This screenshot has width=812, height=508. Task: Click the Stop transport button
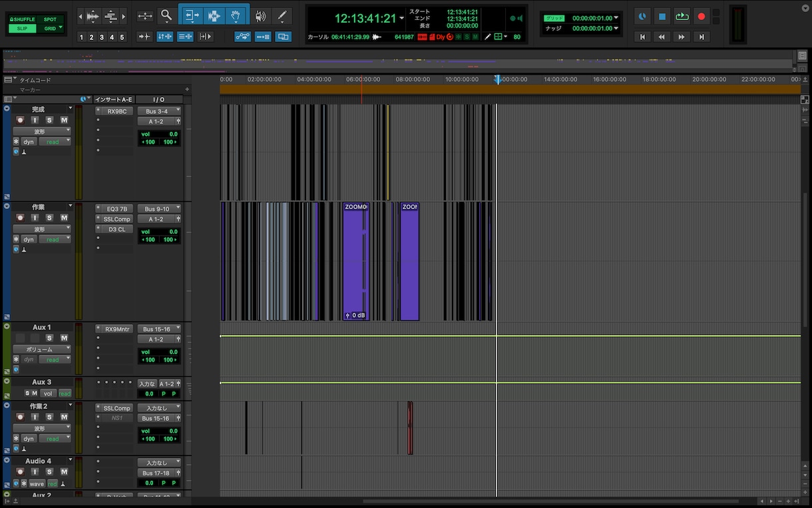(x=662, y=17)
